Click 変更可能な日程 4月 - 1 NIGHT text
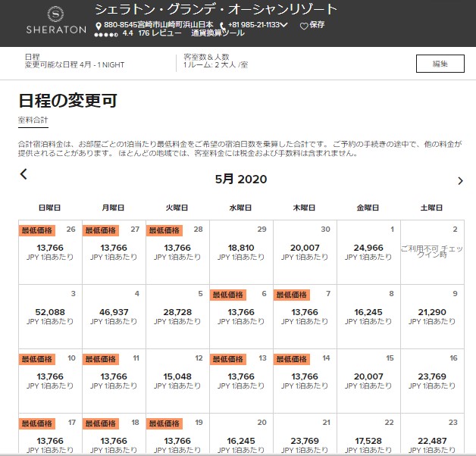The height and width of the screenshot is (456, 476). tap(74, 64)
